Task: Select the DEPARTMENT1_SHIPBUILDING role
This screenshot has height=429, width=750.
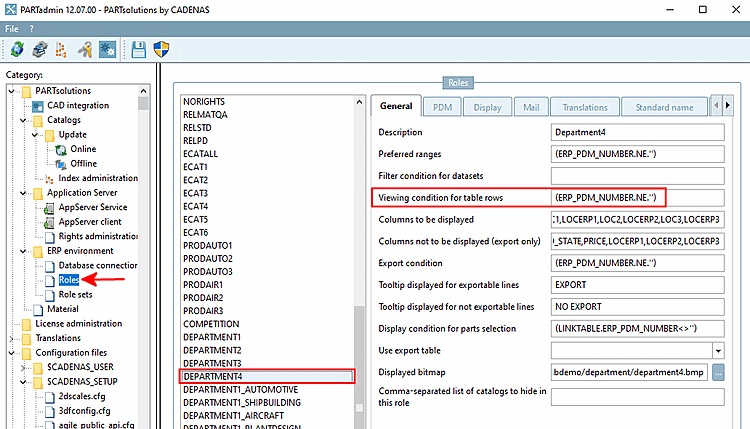Action: [242, 403]
